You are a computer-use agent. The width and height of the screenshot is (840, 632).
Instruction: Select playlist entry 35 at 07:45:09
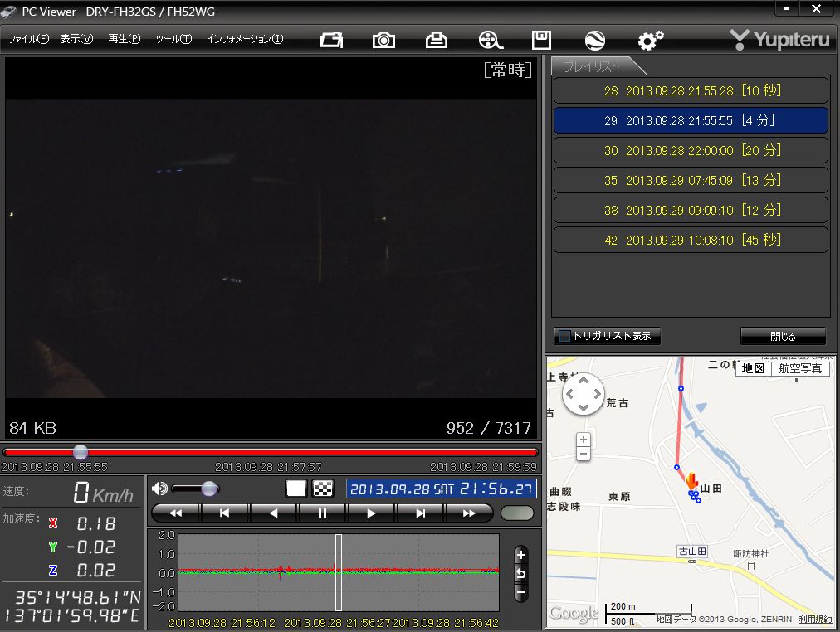coord(691,180)
